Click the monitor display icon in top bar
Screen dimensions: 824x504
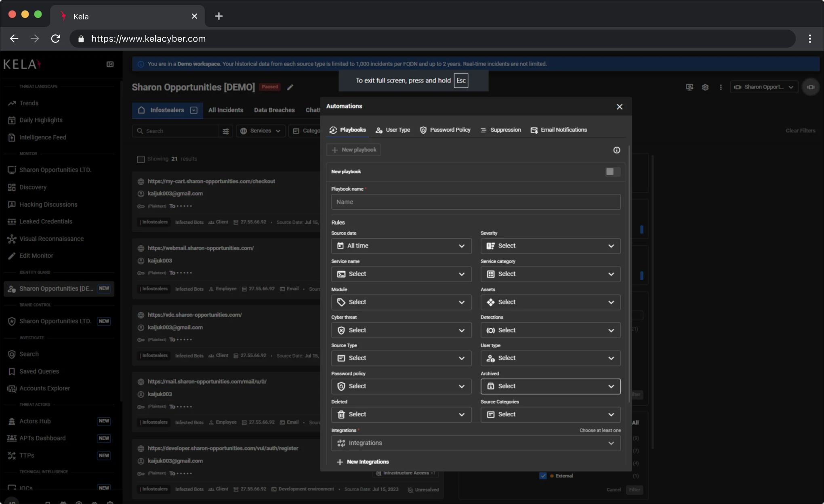click(689, 87)
